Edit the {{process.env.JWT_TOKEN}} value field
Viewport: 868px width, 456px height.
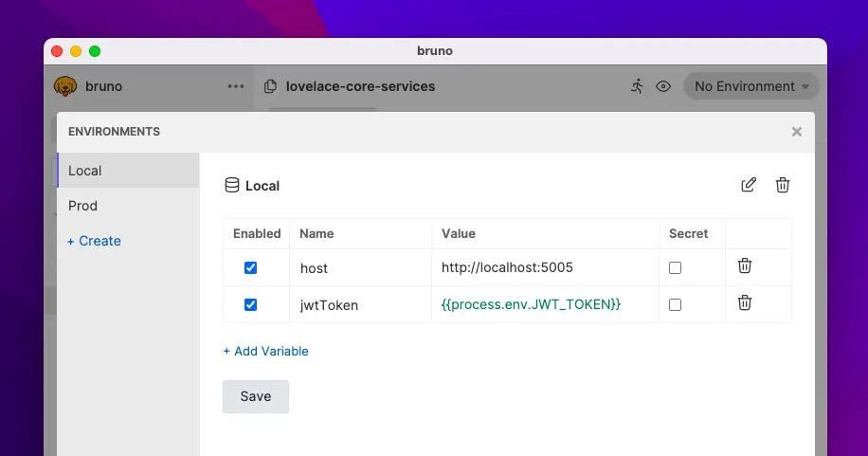coord(545,304)
